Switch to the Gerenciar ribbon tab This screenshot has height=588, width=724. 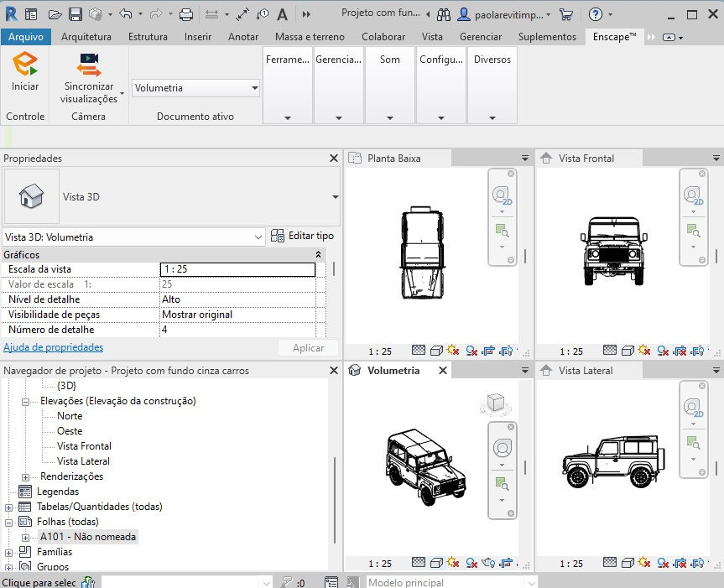[481, 37]
